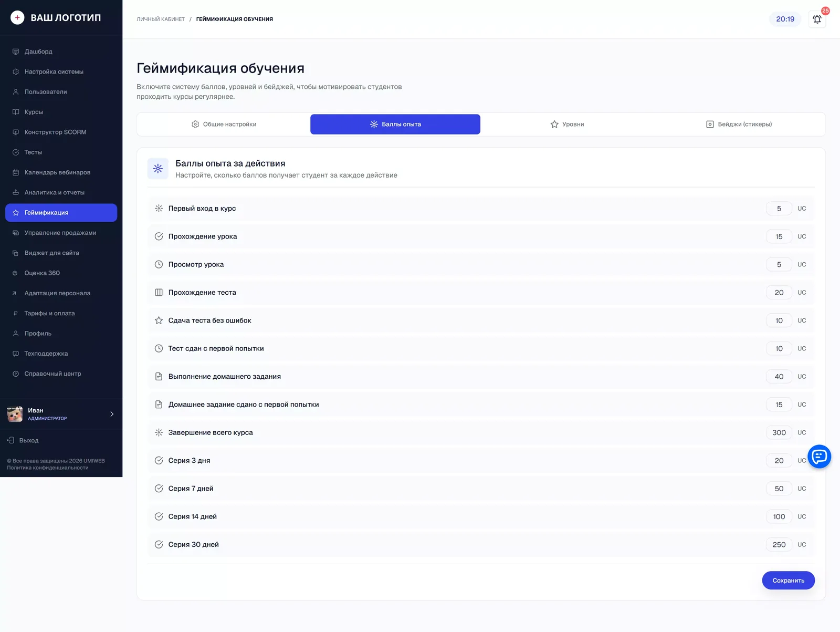Select Геймификация in the sidebar
The image size is (840, 632).
point(61,213)
